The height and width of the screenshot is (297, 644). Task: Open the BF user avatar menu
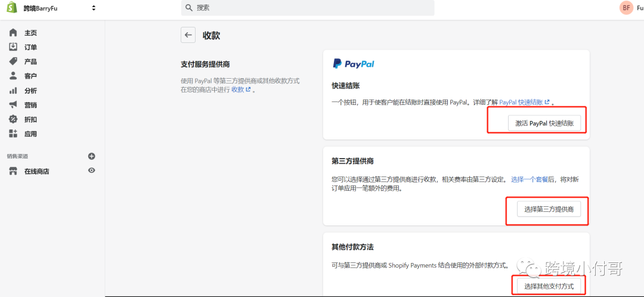[626, 8]
